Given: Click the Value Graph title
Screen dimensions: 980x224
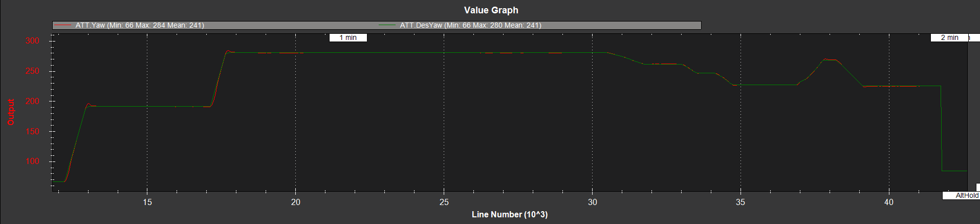Looking at the screenshot, I should pyautogui.click(x=491, y=10).
